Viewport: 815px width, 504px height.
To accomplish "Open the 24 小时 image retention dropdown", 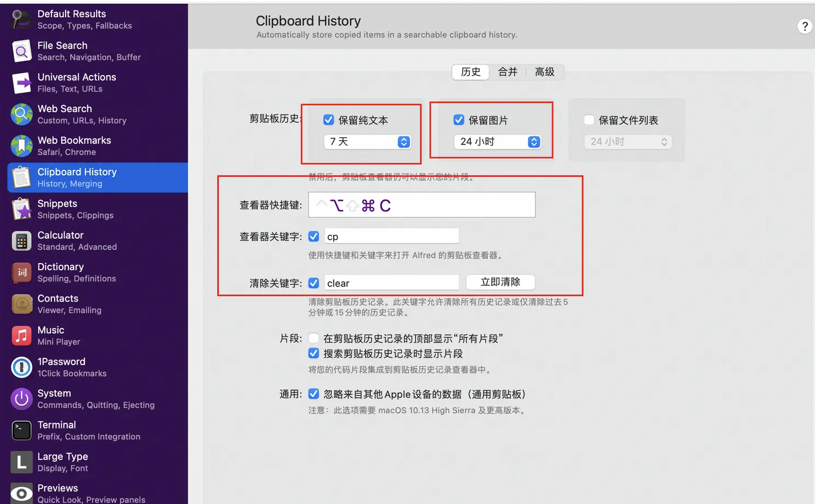I will [497, 142].
